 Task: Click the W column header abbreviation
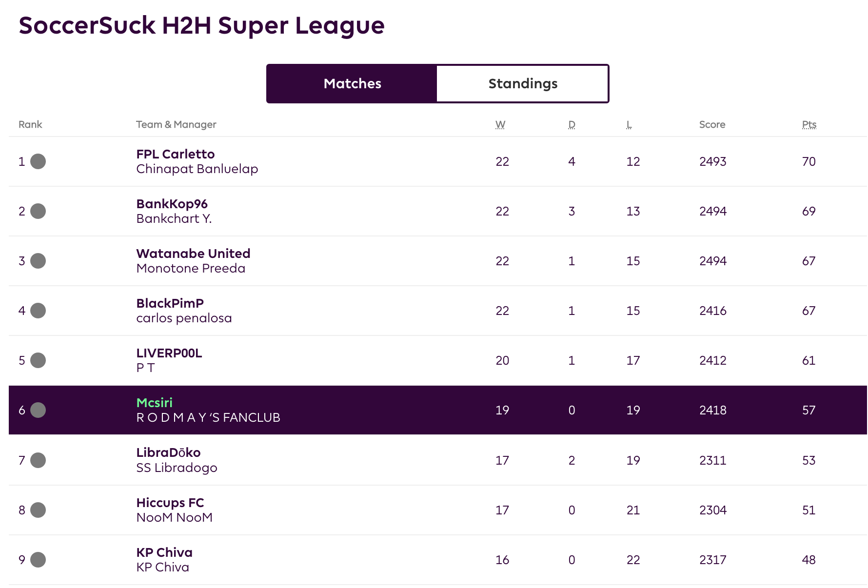pos(500,124)
